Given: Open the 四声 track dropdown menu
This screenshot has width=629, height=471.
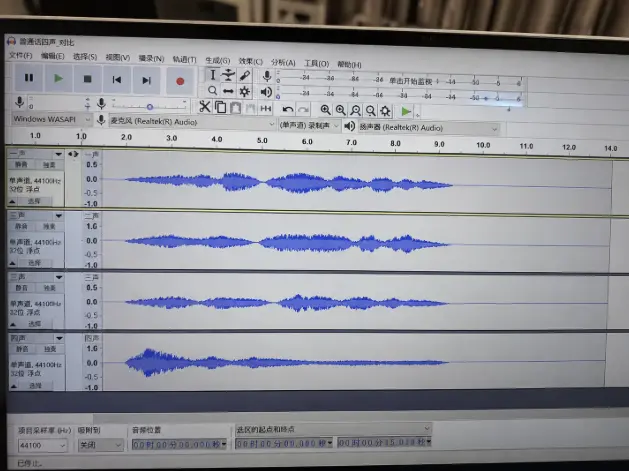Looking at the screenshot, I should tap(59, 338).
